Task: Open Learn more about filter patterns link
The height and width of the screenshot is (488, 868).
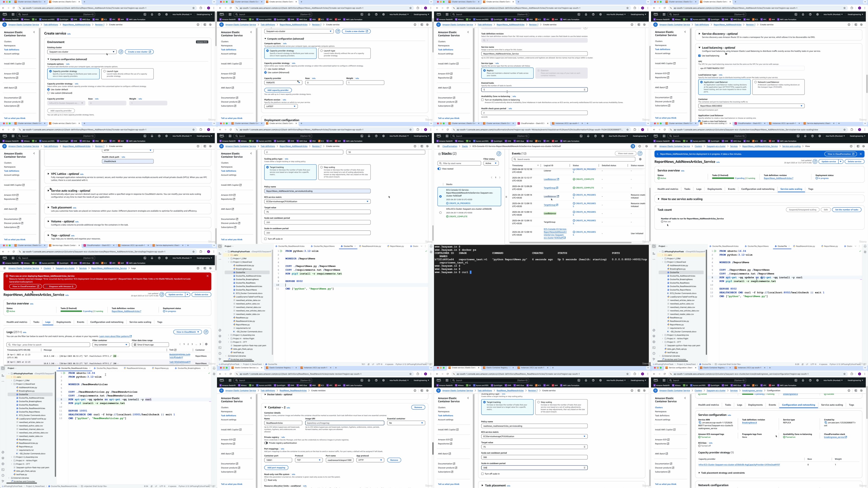Action: tap(115, 336)
